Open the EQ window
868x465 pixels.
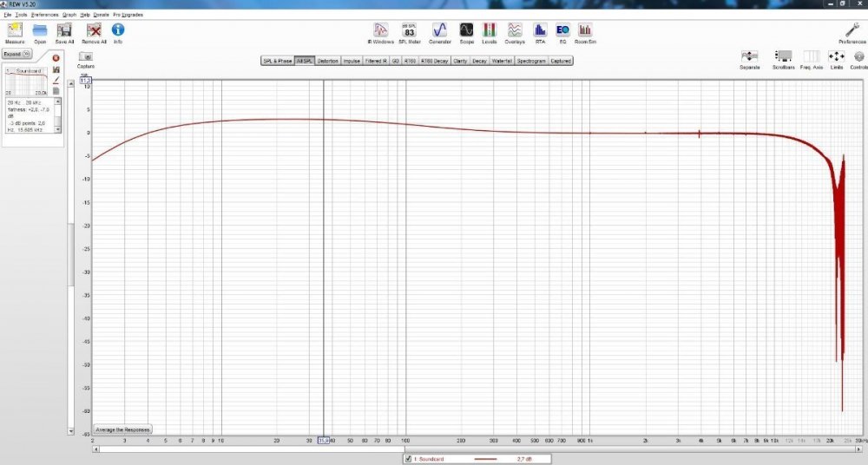(562, 32)
